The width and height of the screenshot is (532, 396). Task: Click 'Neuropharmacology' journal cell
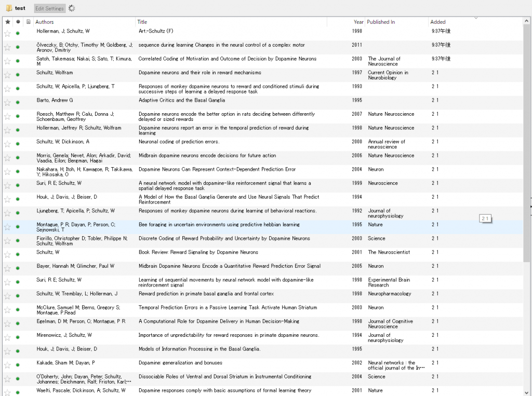[x=390, y=294]
